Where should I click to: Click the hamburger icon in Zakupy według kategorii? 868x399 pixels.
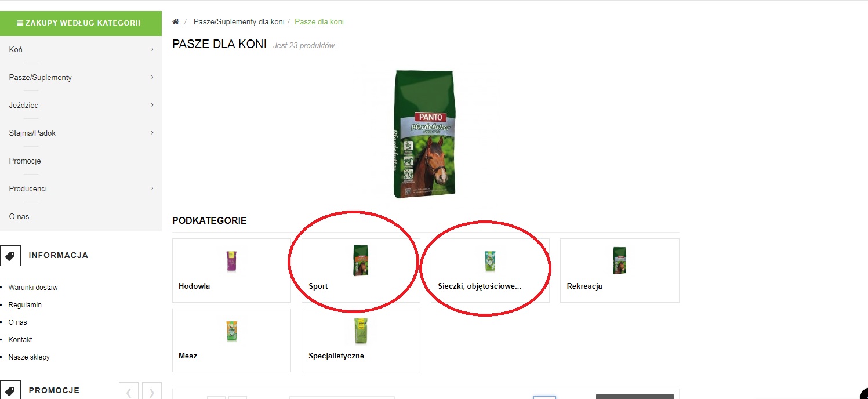pyautogui.click(x=20, y=23)
